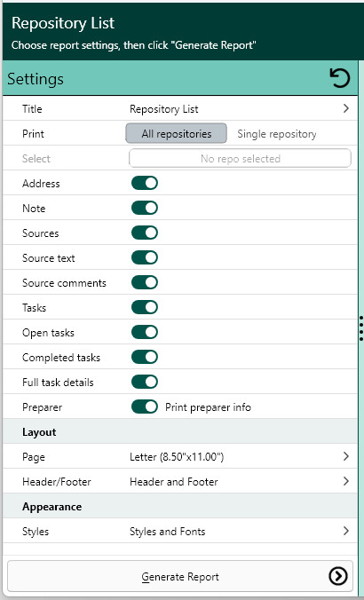Click the Address row label

pos(41,184)
